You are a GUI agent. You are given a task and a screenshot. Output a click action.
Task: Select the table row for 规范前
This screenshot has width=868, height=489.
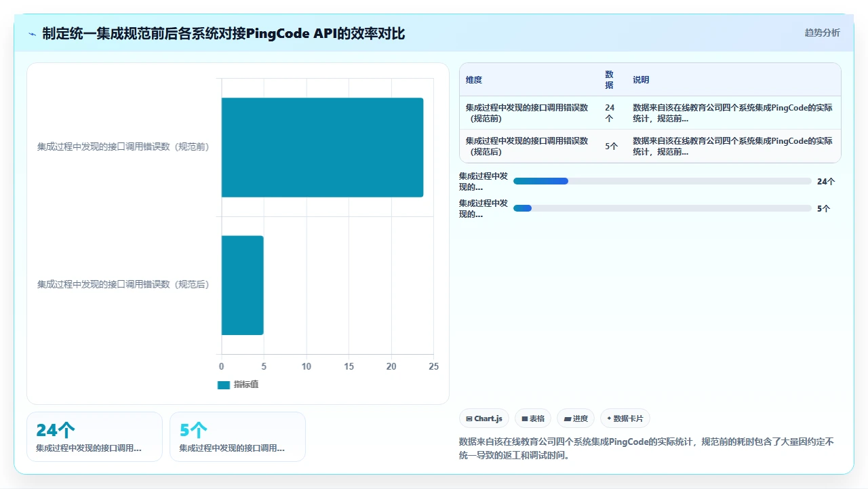[x=650, y=113]
